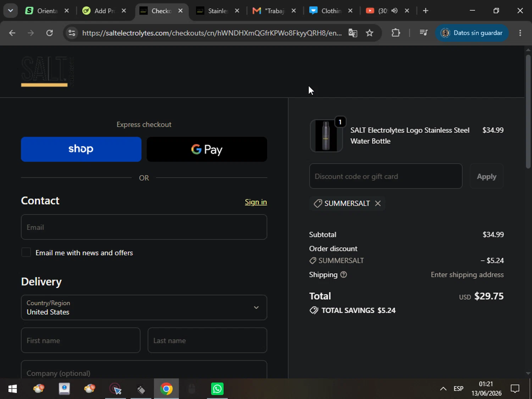Click the TOTAL SAVINGS $5.24 text
Image resolution: width=532 pixels, height=399 pixels.
[x=358, y=310]
